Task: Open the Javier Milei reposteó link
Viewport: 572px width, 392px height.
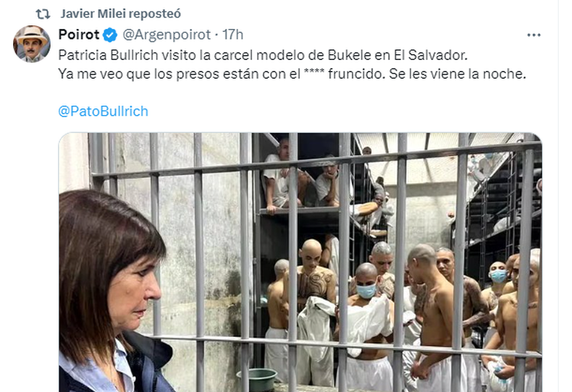Action: coord(121,14)
